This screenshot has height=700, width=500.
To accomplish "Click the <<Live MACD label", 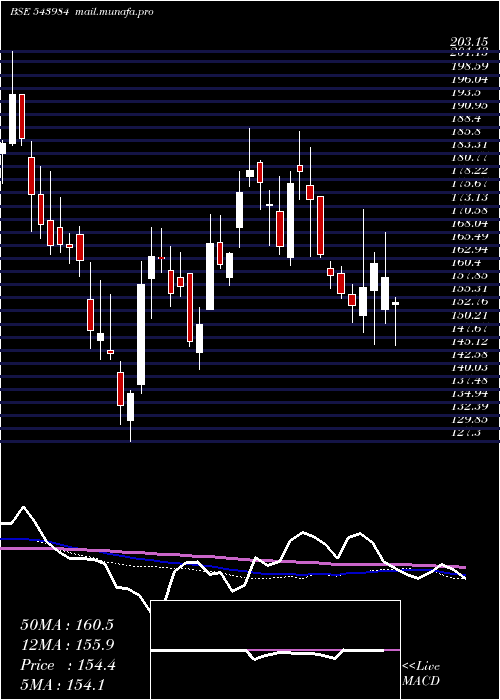I will tap(421, 674).
